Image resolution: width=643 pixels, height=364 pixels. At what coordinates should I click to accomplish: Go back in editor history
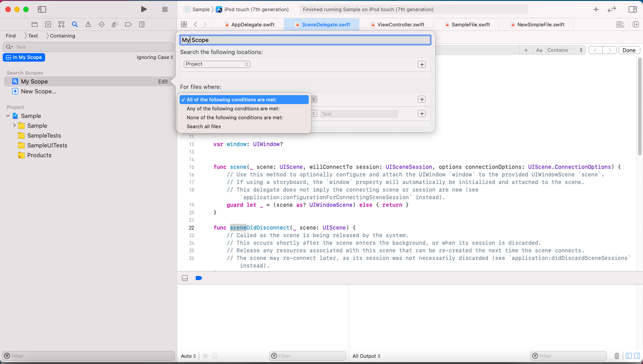[196, 25]
